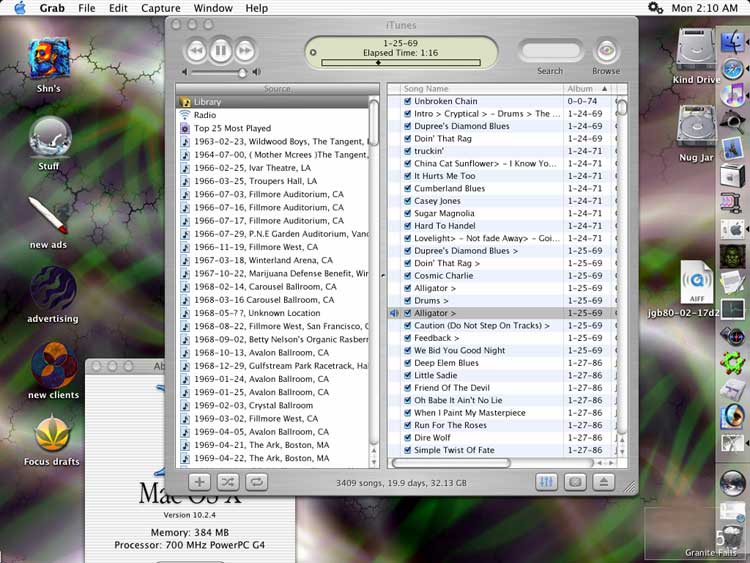Toggle shuffle mode in iTunes
The height and width of the screenshot is (563, 750).
228,482
